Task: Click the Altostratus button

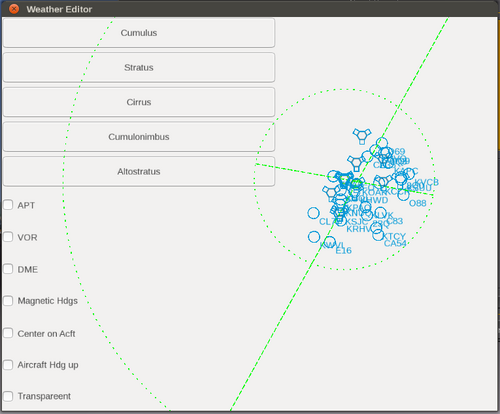Action: click(139, 171)
